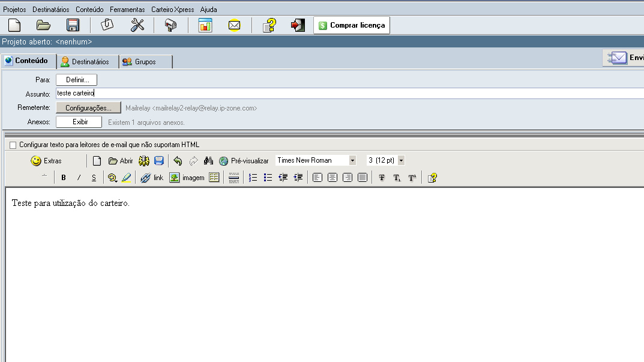This screenshot has width=644, height=362.
Task: Click inside the message body text area
Action: click(x=325, y=276)
